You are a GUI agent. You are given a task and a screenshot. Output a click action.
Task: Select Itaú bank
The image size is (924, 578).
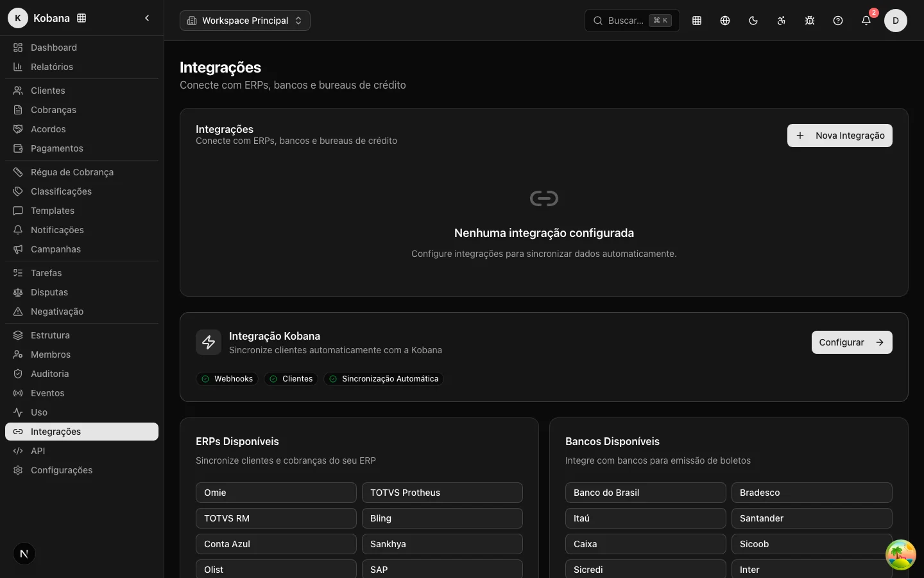pos(646,518)
